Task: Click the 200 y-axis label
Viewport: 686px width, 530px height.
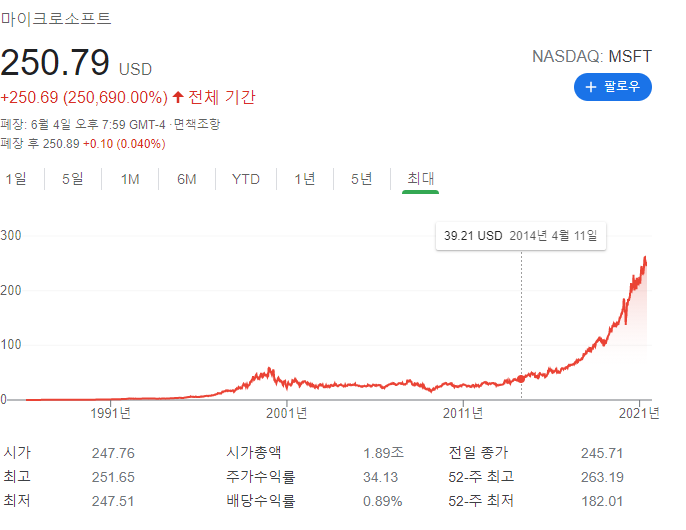Action: click(10, 290)
